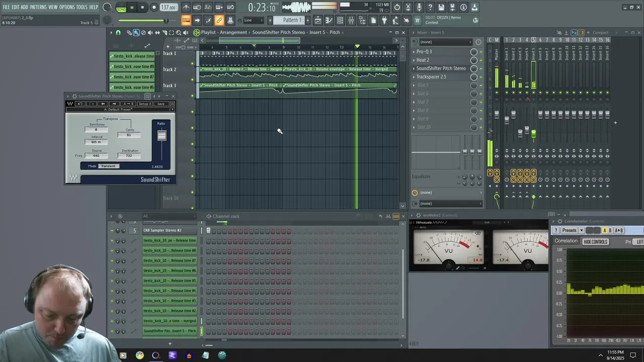Click the 137.000 tempo field
The image size is (644, 362).
pos(169,8)
